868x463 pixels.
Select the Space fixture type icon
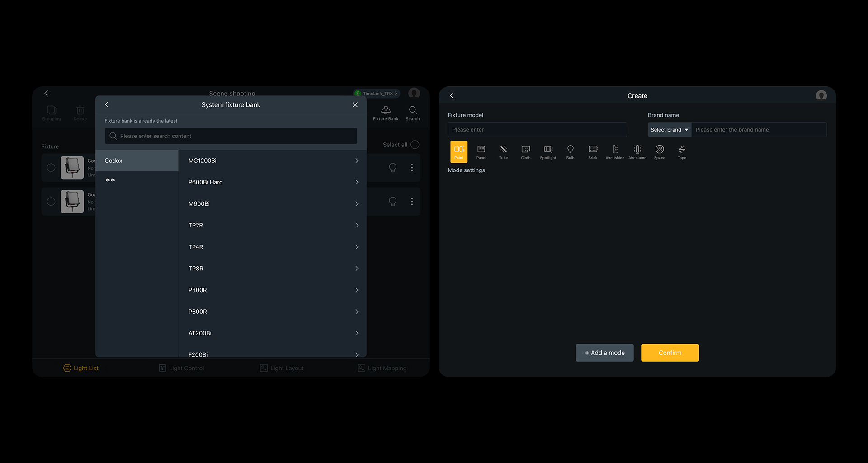[660, 151]
